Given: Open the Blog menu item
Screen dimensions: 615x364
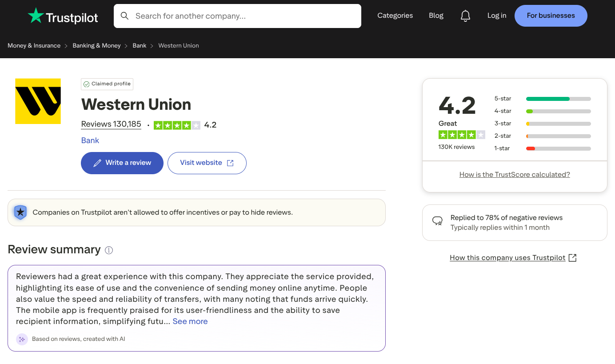Looking at the screenshot, I should click(436, 16).
